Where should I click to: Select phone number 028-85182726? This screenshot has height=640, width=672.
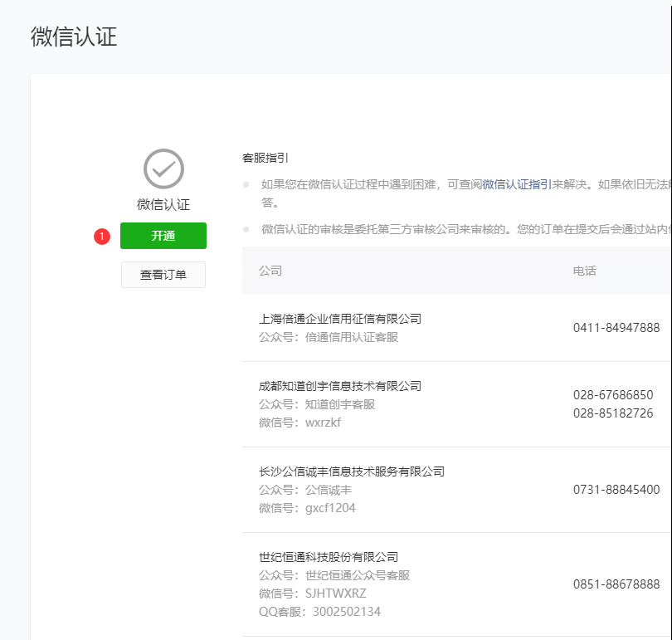613,413
